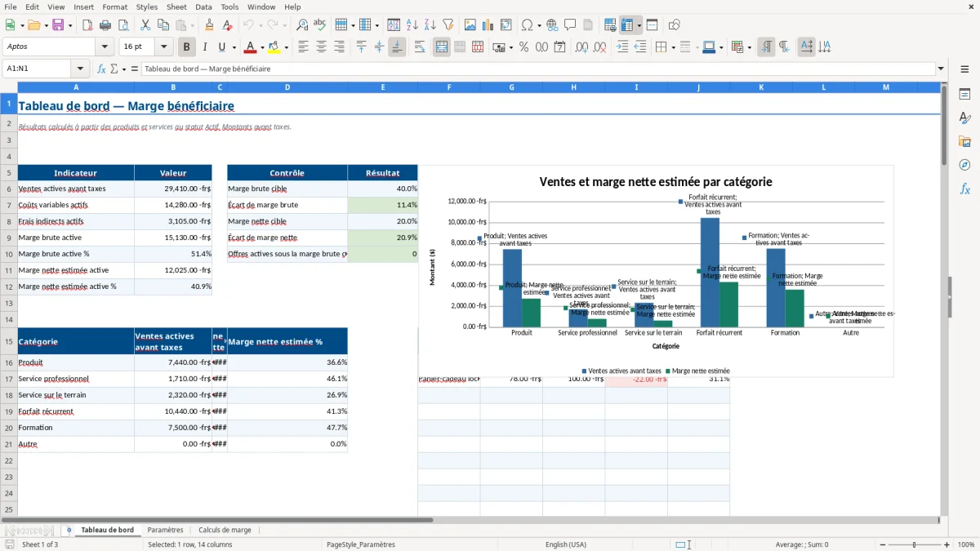Cut the selection with scissors icon
The image size is (980, 551).
pyautogui.click(x=145, y=25)
